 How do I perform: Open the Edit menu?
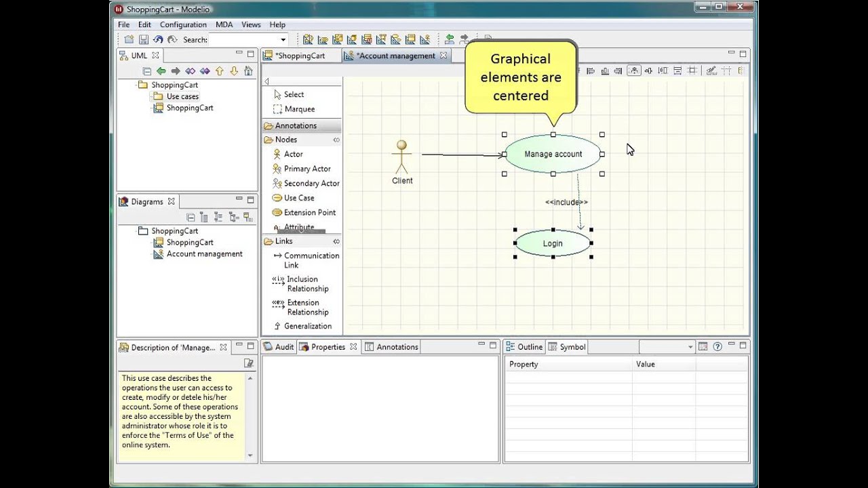(x=144, y=24)
